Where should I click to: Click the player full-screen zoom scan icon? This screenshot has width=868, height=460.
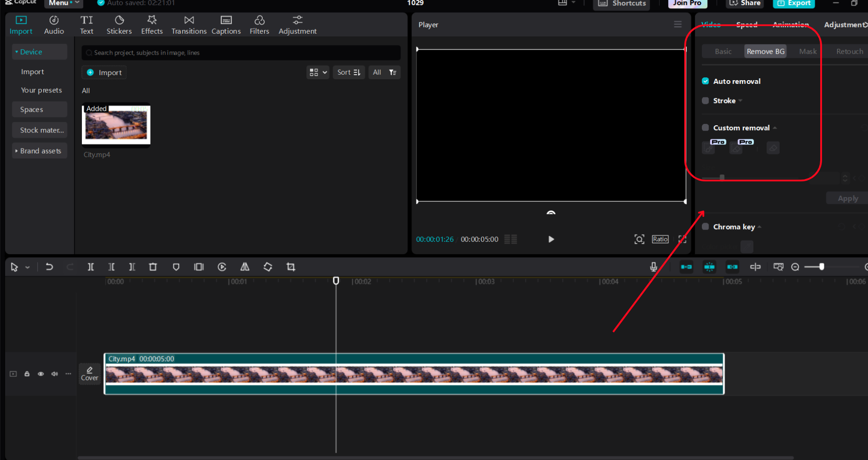(639, 239)
